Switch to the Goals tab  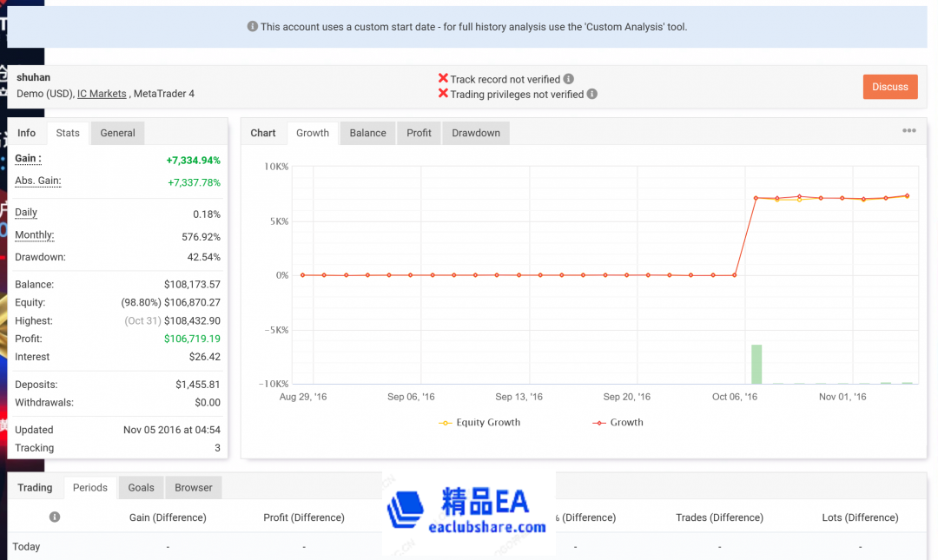click(141, 488)
